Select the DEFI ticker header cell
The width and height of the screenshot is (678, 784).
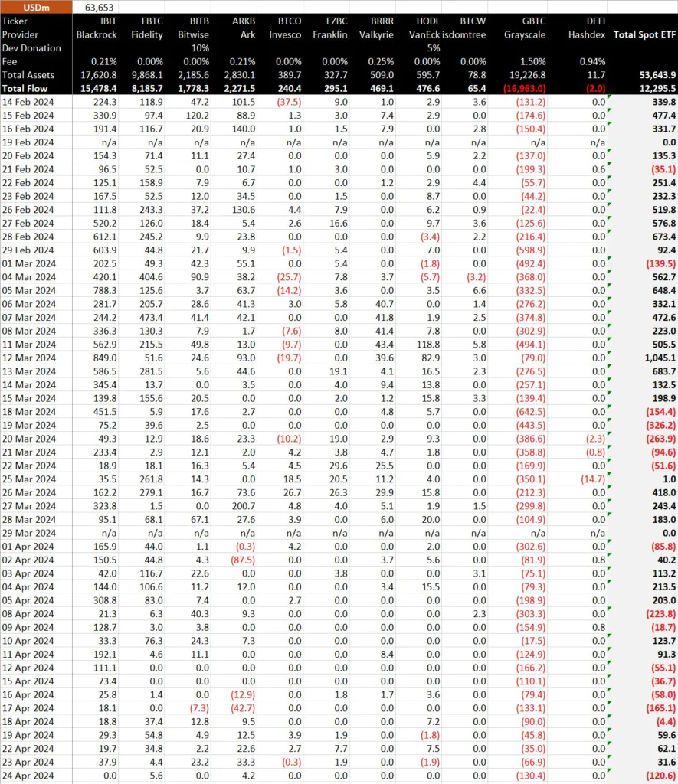596,21
